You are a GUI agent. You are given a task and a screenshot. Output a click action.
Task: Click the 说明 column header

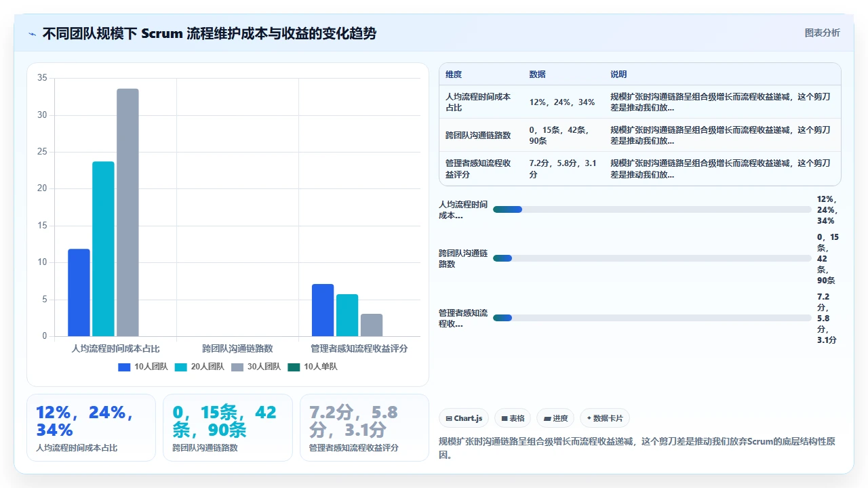point(618,75)
